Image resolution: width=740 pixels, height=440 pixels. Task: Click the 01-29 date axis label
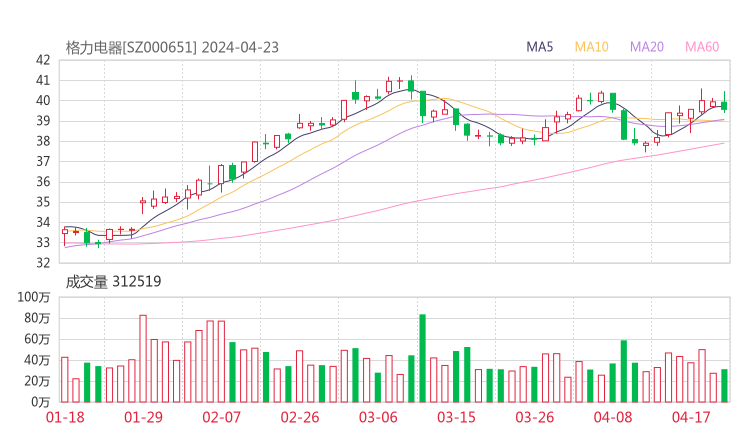pyautogui.click(x=143, y=417)
